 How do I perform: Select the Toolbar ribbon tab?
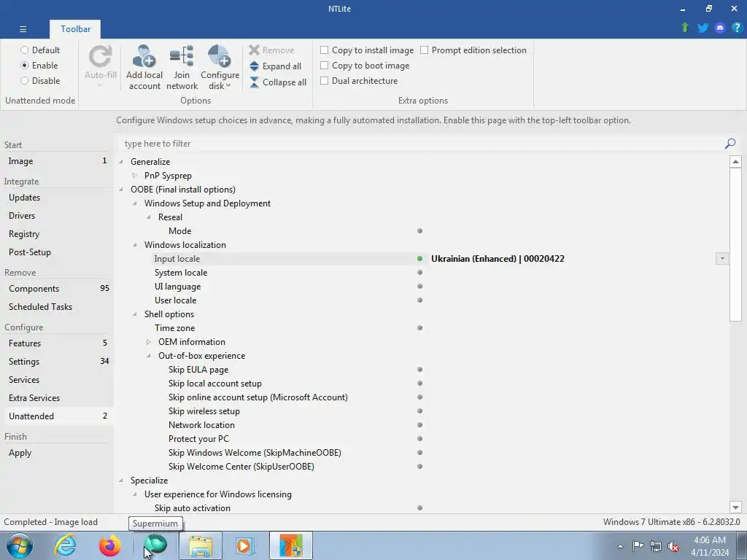coord(75,29)
